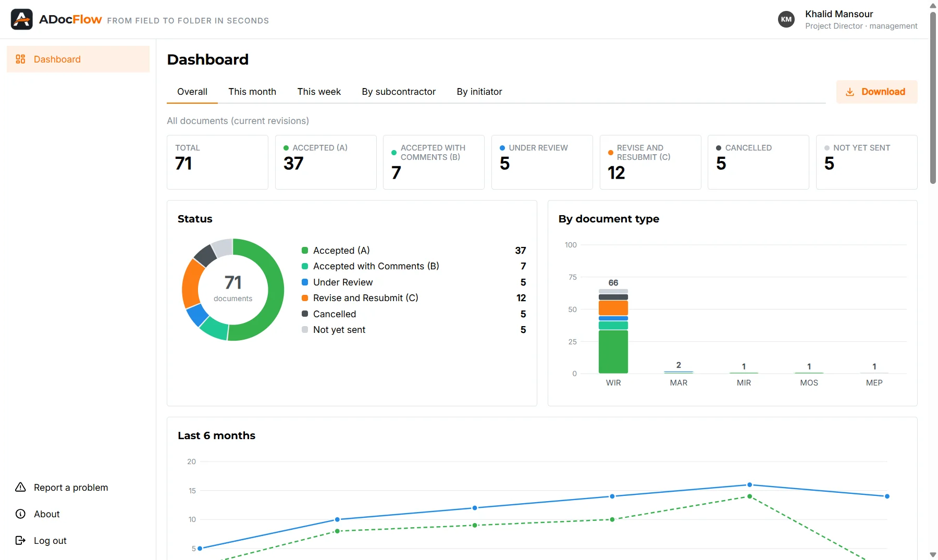Viewport: 938px width, 560px height.
Task: Open the By subcontractor tab
Action: point(399,92)
